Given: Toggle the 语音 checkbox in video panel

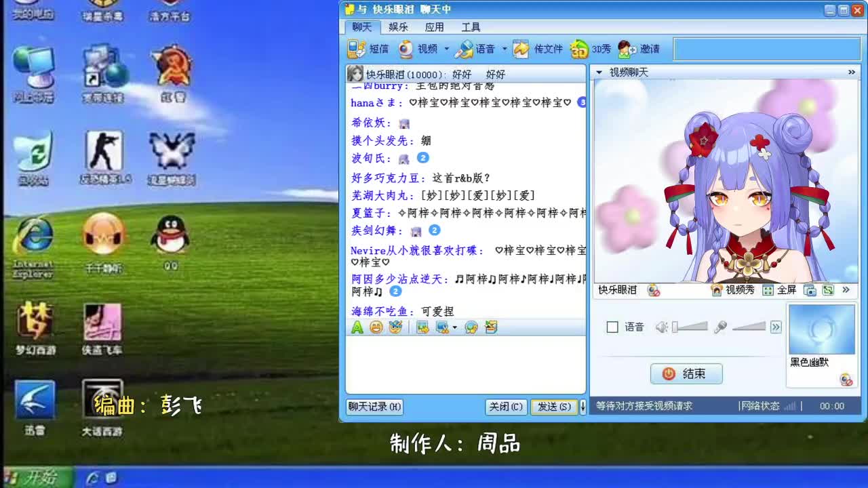Looking at the screenshot, I should click(x=612, y=327).
